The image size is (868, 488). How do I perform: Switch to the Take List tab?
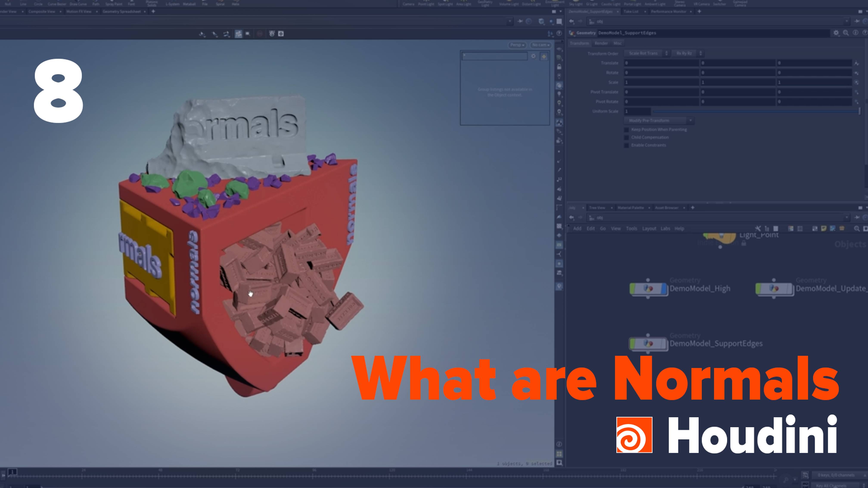coord(631,11)
